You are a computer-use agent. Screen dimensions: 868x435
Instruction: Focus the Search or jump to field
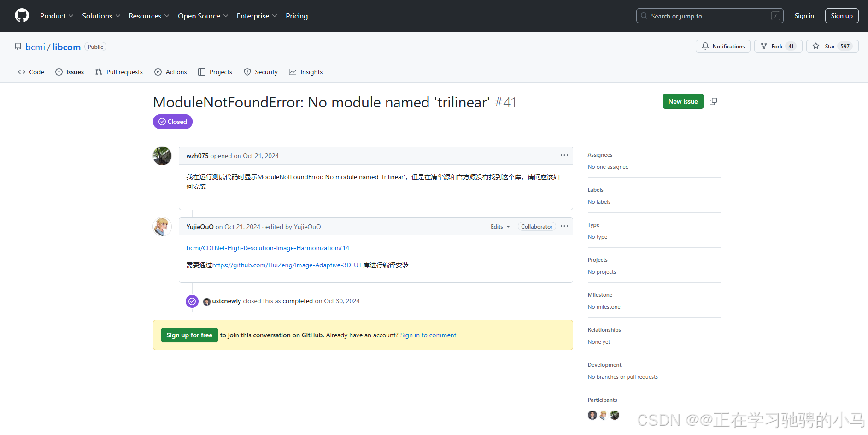click(x=710, y=16)
